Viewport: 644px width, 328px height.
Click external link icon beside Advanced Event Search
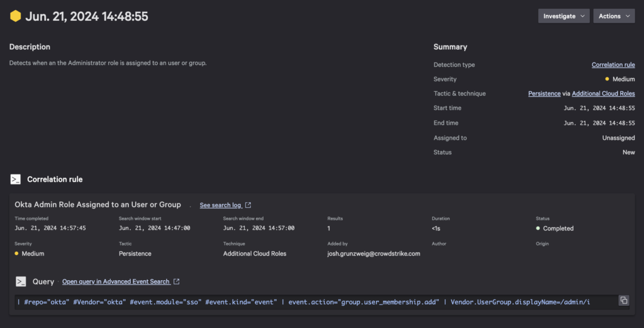point(176,281)
